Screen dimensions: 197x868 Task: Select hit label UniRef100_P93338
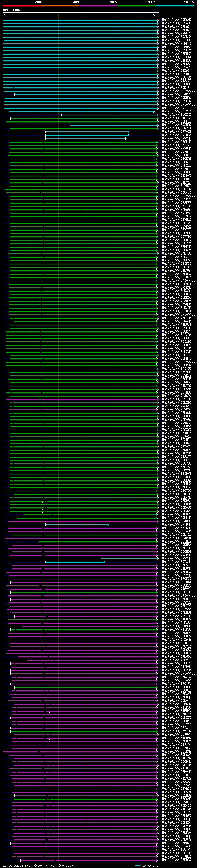point(177,40)
